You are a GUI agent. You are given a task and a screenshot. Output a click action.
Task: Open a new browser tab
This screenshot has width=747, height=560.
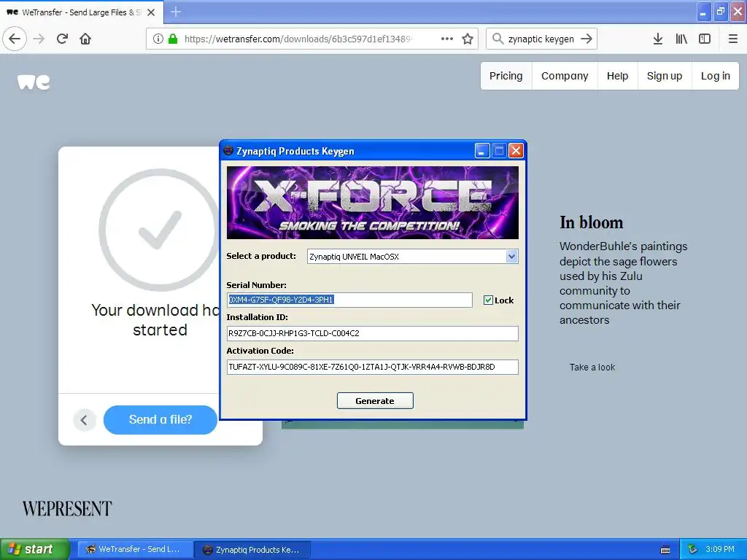pos(175,12)
